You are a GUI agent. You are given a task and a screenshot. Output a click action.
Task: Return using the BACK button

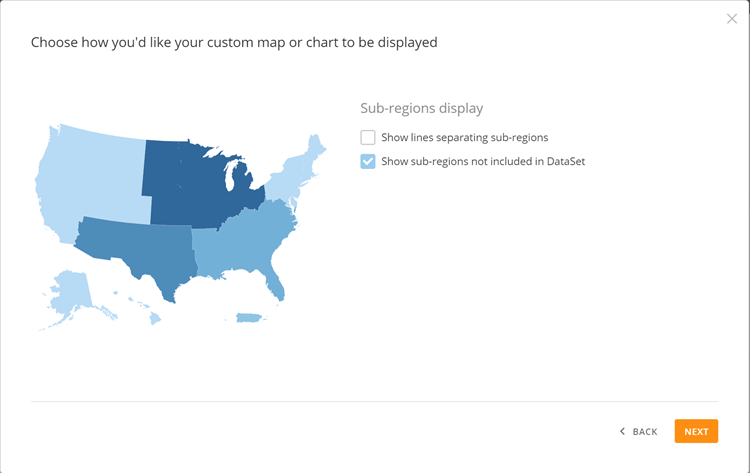[639, 431]
